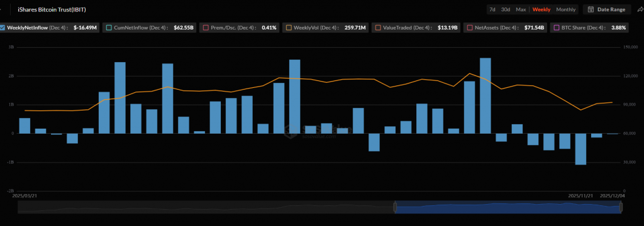Click the $-16.49M WeeklyNetInflow value

[x=86, y=28]
